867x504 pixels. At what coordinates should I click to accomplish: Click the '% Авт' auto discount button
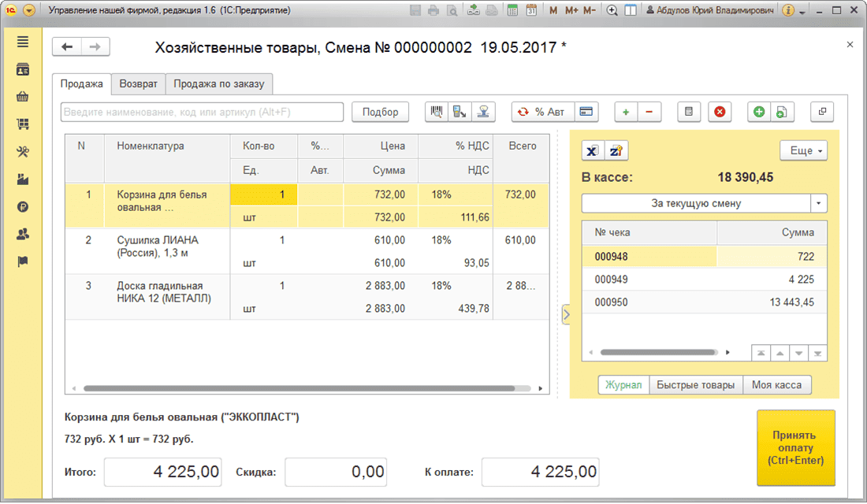tap(543, 112)
